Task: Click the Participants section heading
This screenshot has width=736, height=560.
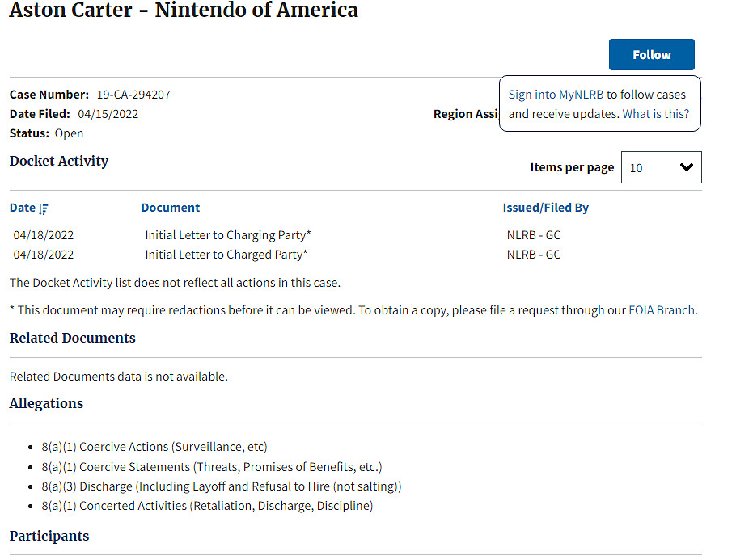Action: [49, 536]
